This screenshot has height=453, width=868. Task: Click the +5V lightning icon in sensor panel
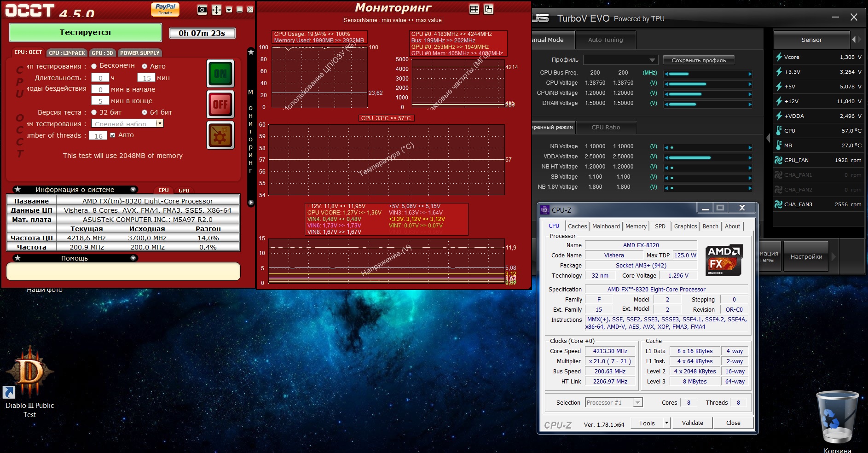pyautogui.click(x=779, y=87)
